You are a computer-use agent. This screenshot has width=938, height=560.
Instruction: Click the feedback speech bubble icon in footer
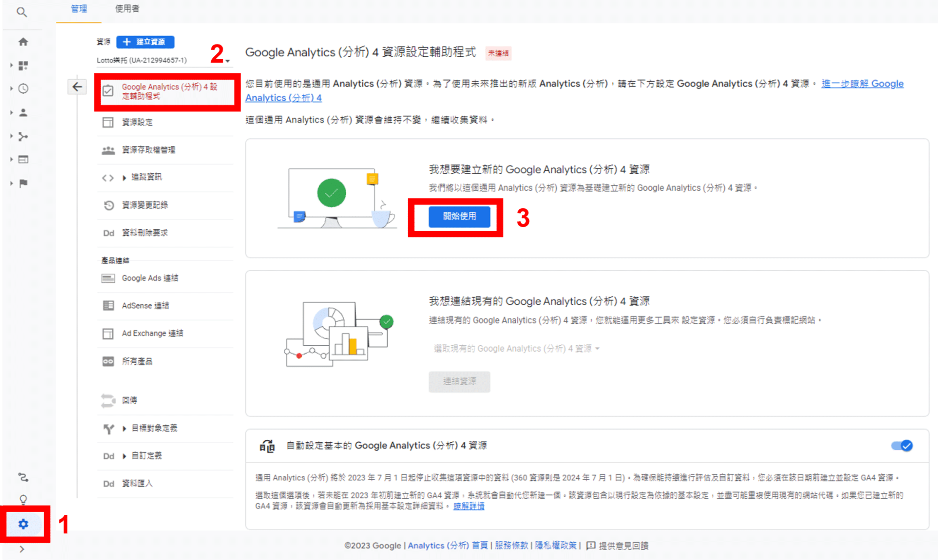coord(591,545)
